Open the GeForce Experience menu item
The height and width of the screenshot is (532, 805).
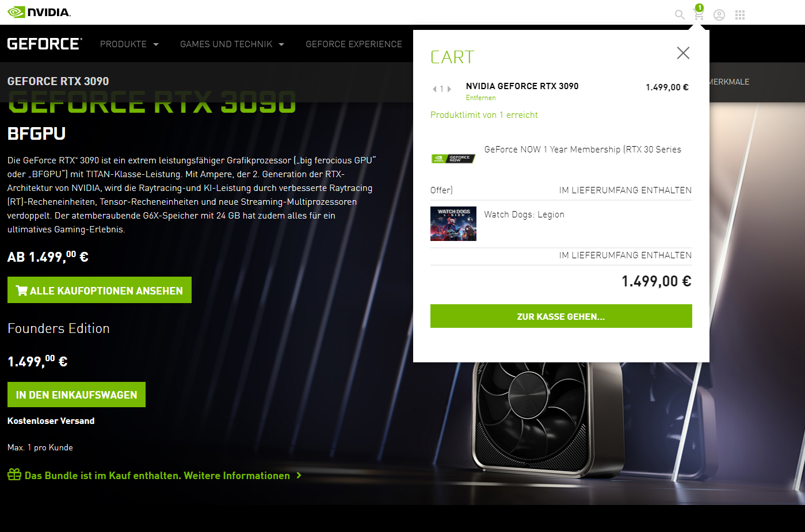(x=354, y=44)
